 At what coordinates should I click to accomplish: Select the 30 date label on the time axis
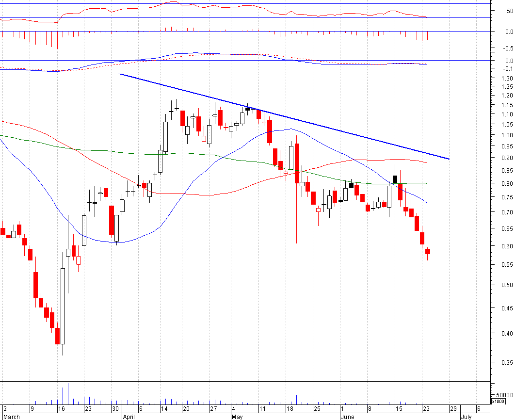[115, 409]
